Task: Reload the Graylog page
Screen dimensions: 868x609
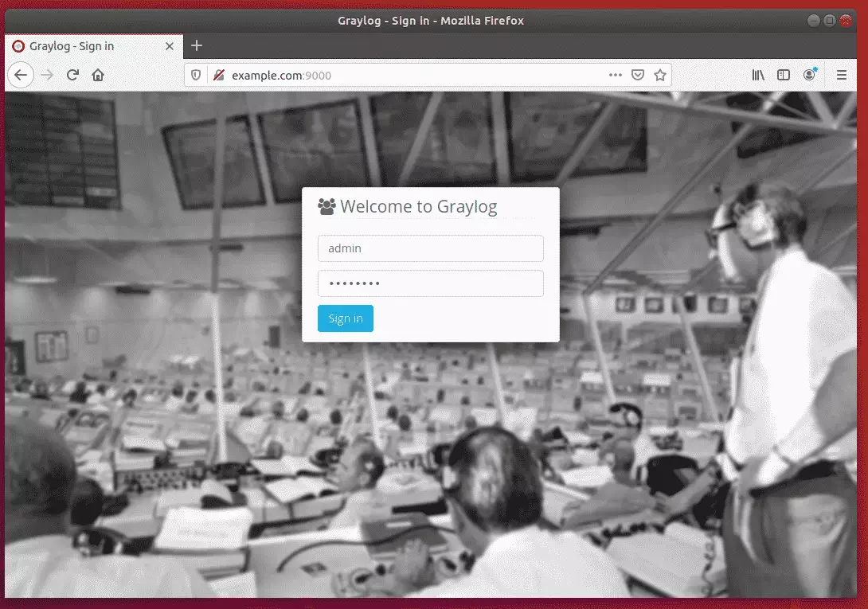Action: point(72,76)
